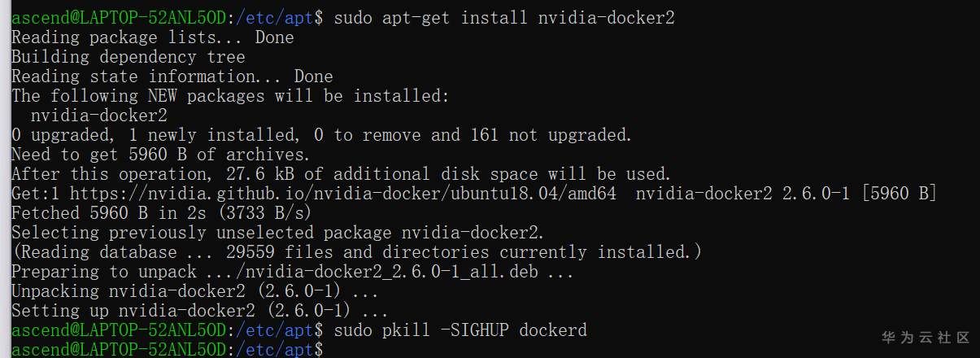
Task: Click the green ascend@LAPTOP-52ANL5OD text on first line
Action: point(116,18)
